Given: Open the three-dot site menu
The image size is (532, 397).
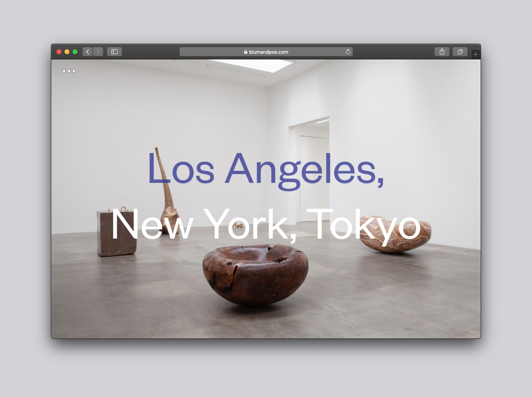Looking at the screenshot, I should pyautogui.click(x=69, y=71).
